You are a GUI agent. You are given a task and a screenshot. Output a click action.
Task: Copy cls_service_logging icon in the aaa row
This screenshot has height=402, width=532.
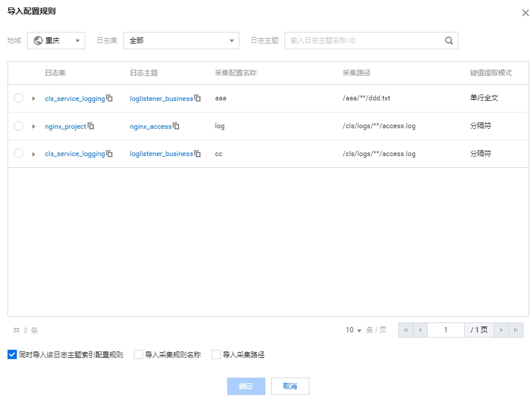[x=110, y=98]
